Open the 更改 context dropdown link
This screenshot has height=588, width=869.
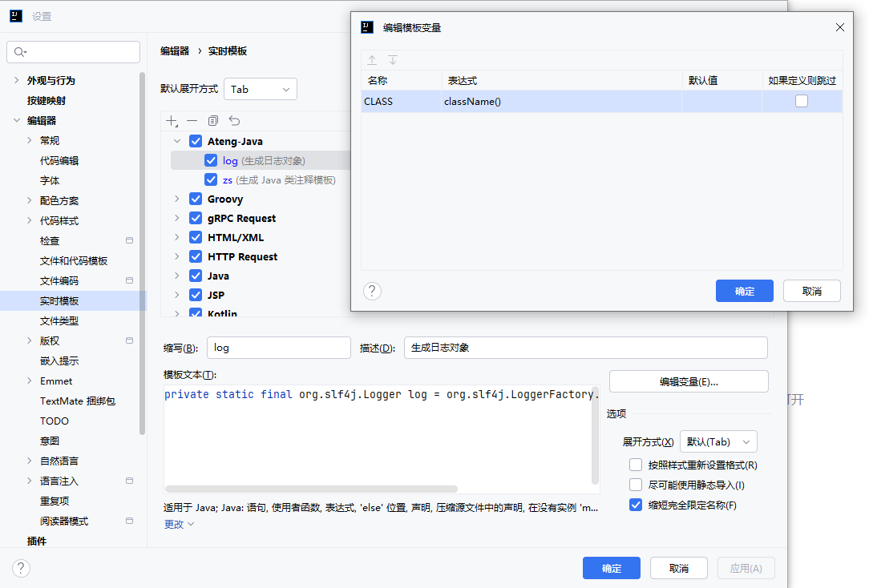point(179,525)
